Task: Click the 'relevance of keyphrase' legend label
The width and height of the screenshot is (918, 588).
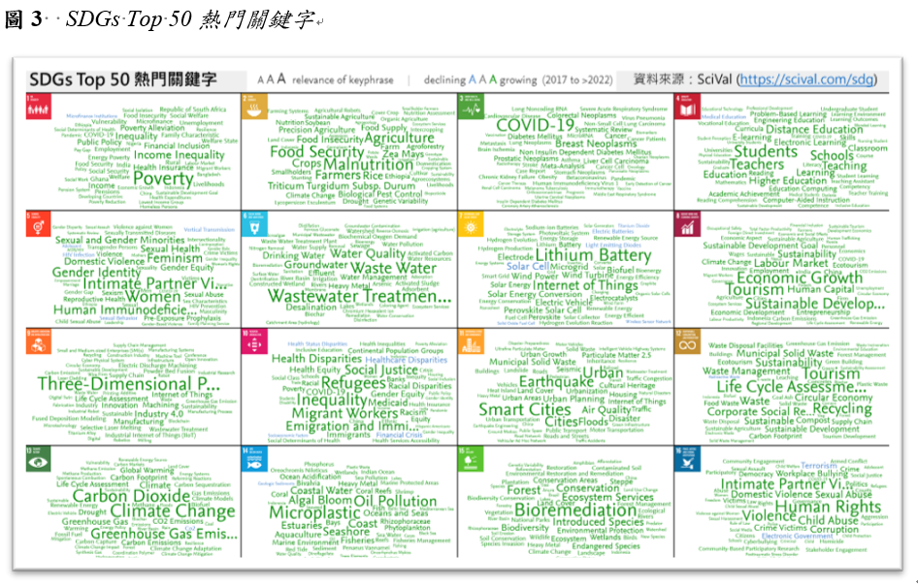Action: click(x=343, y=80)
